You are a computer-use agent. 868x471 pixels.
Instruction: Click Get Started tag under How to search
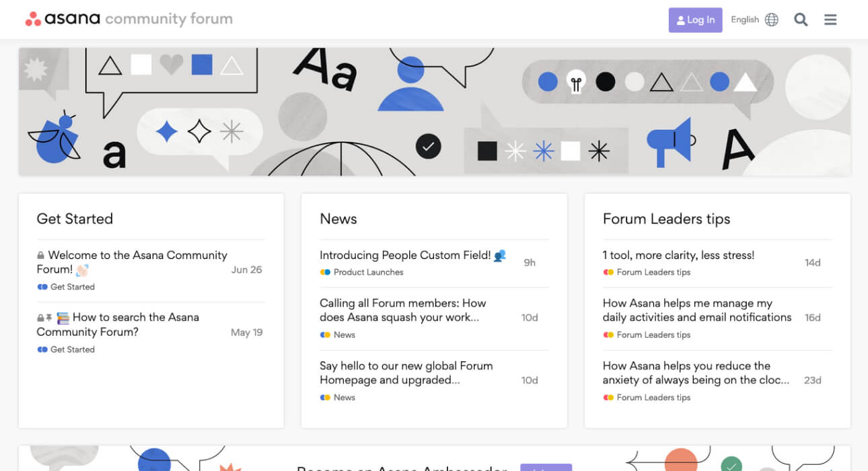pos(66,349)
